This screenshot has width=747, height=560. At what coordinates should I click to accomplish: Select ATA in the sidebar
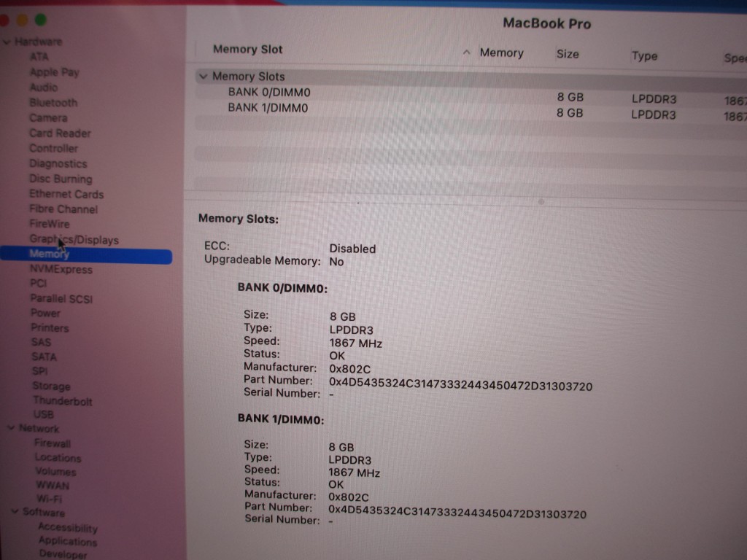coord(39,57)
